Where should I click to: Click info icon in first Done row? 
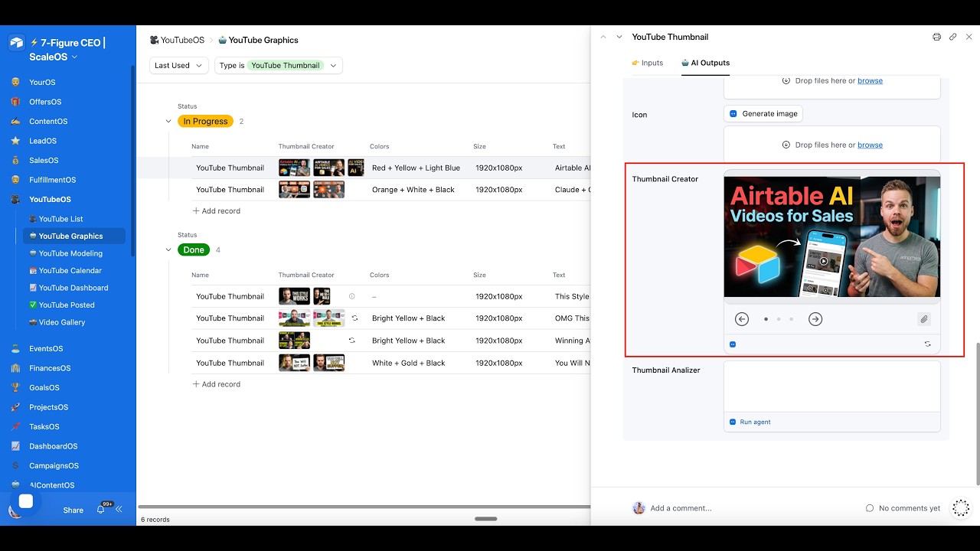coord(352,296)
